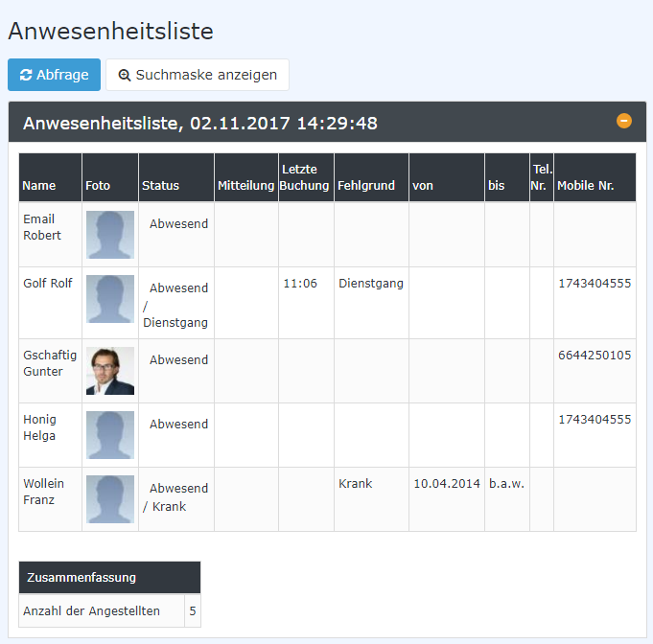Click Franz Wollein's placeholder avatar
Image resolution: width=653 pixels, height=644 pixels.
110,499
